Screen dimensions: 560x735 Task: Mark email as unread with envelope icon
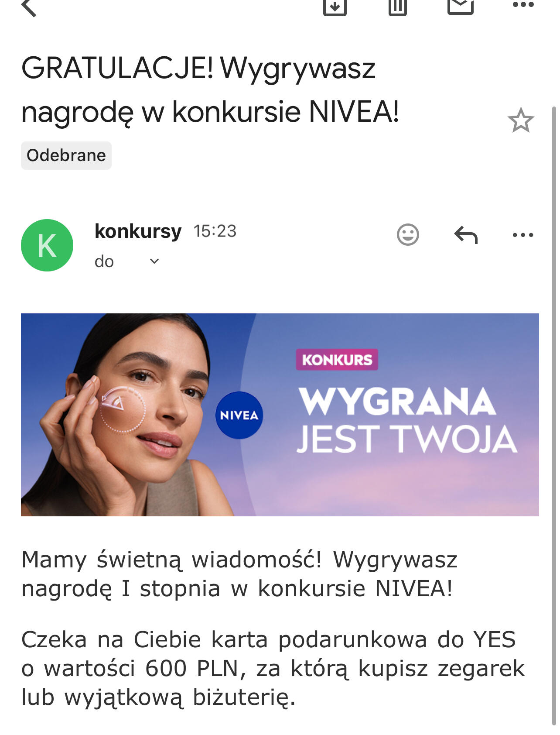pyautogui.click(x=461, y=6)
